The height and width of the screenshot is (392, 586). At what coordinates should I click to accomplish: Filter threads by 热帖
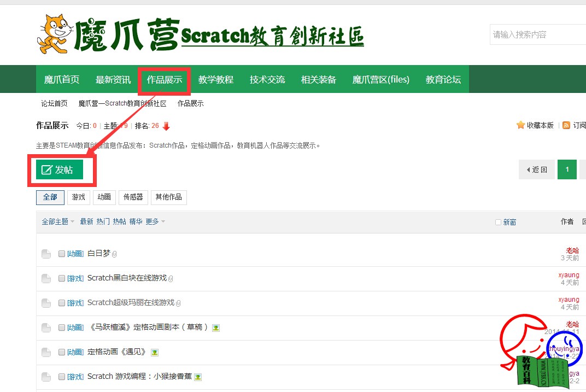tap(119, 221)
